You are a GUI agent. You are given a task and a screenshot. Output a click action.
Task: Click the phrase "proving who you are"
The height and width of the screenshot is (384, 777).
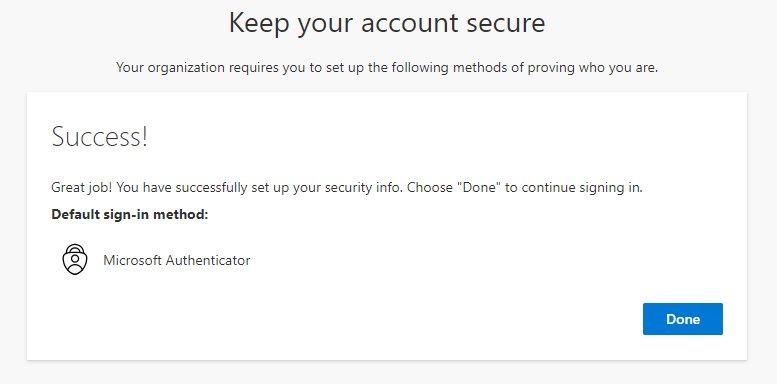click(x=593, y=67)
